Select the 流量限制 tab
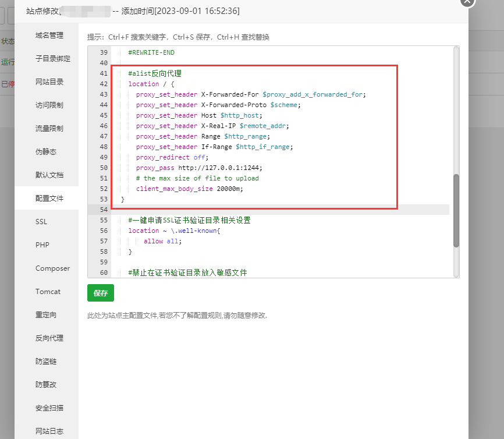The height and width of the screenshot is (439, 504). point(49,129)
